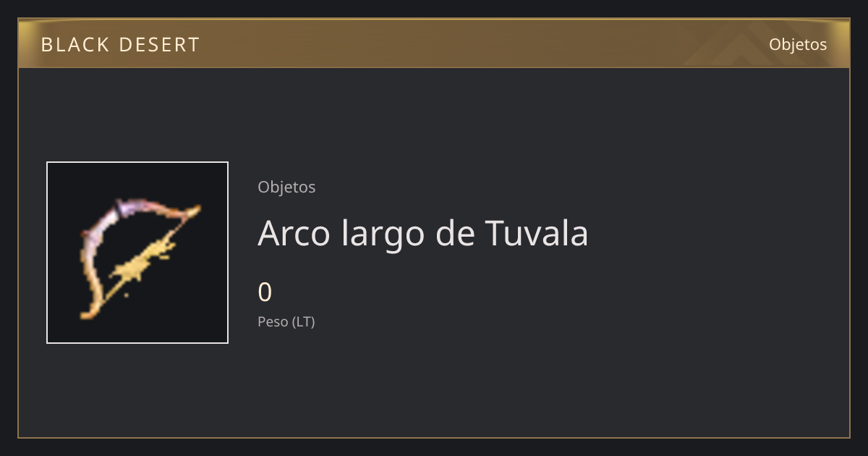Select the gray Objetos category label
The height and width of the screenshot is (456, 868).
pos(286,187)
